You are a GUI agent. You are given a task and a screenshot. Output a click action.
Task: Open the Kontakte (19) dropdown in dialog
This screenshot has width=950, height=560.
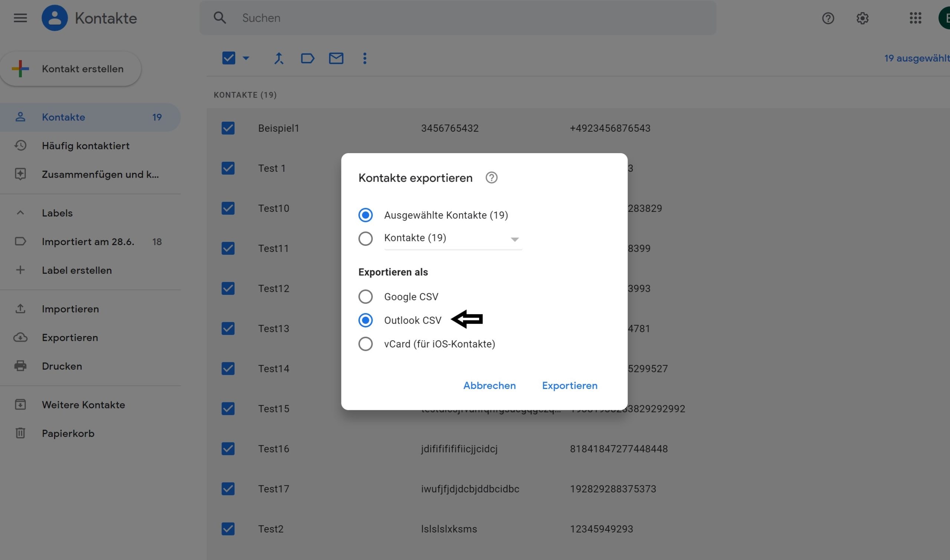(x=514, y=239)
